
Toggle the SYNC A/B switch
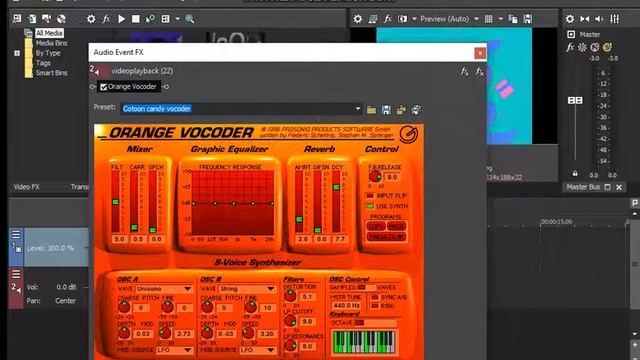[x=375, y=297]
